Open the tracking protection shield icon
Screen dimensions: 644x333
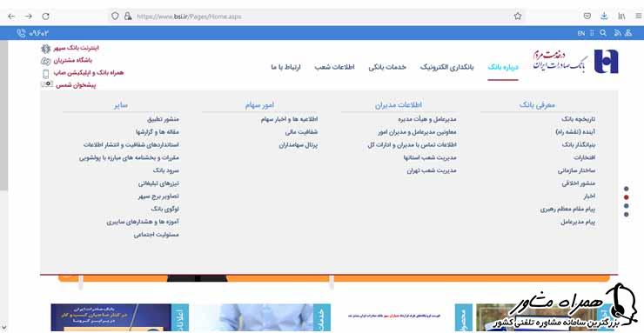[x=116, y=17]
